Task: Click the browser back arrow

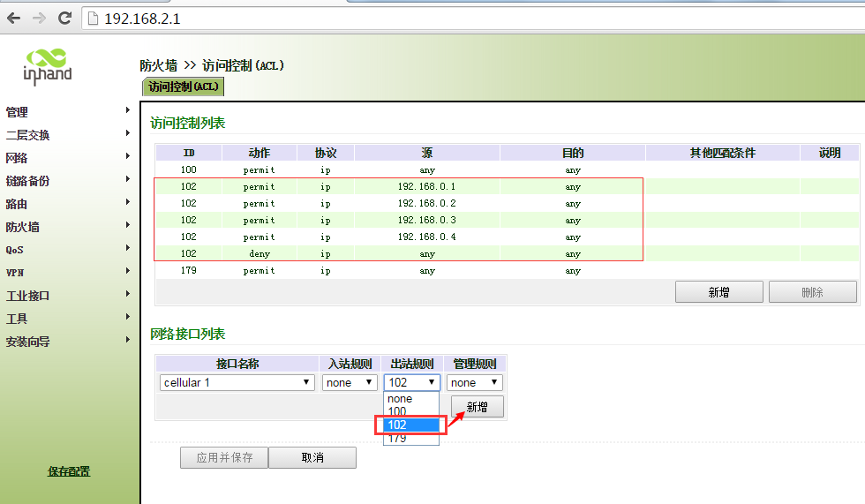Action: [x=14, y=17]
